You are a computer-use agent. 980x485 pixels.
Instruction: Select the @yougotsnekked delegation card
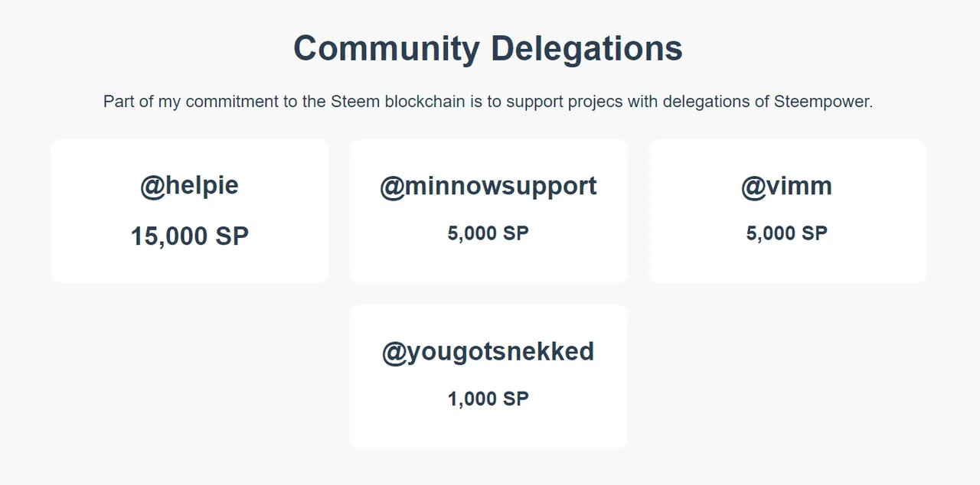pyautogui.click(x=488, y=377)
